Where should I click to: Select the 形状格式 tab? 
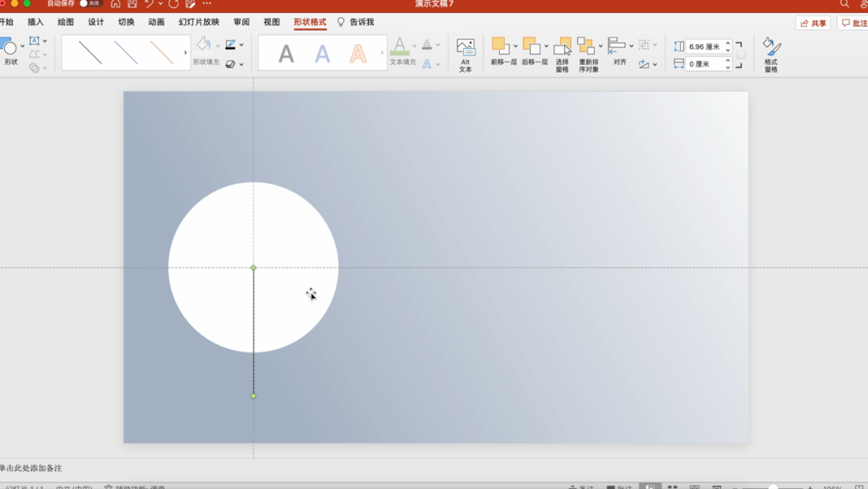click(x=310, y=23)
